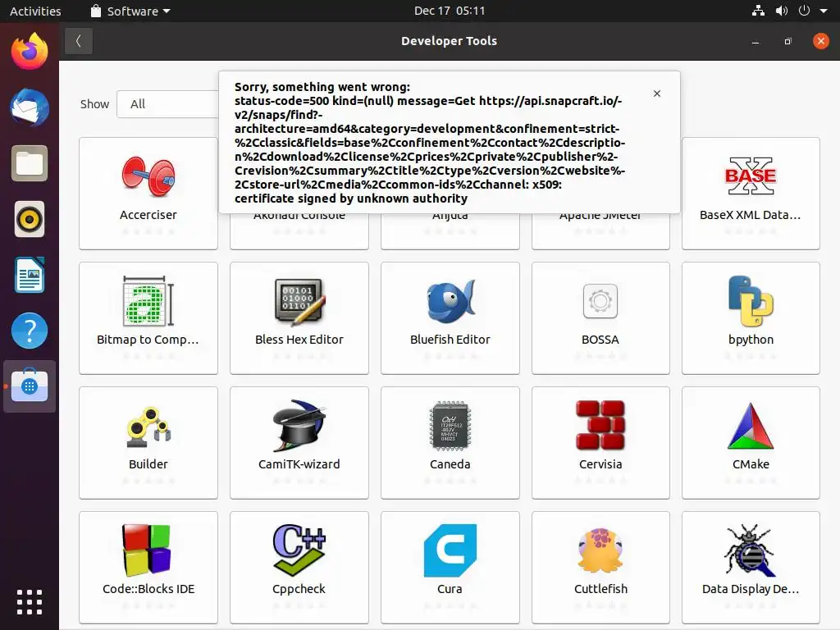Click the Anjuta tile

tap(450, 231)
